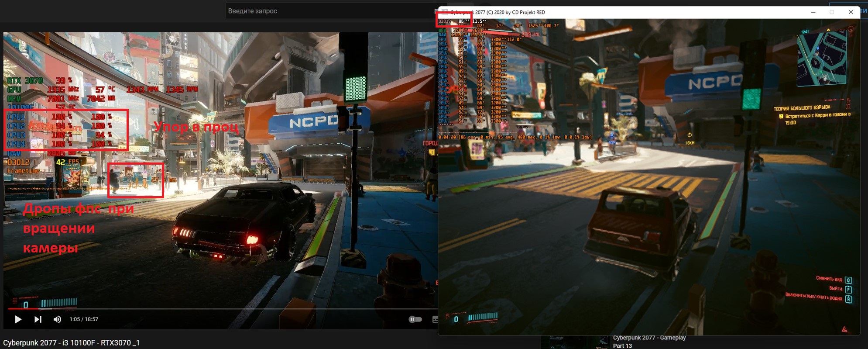Click the "42 FPS" overlay reading in the video
This screenshot has height=349, width=868.
click(68, 162)
